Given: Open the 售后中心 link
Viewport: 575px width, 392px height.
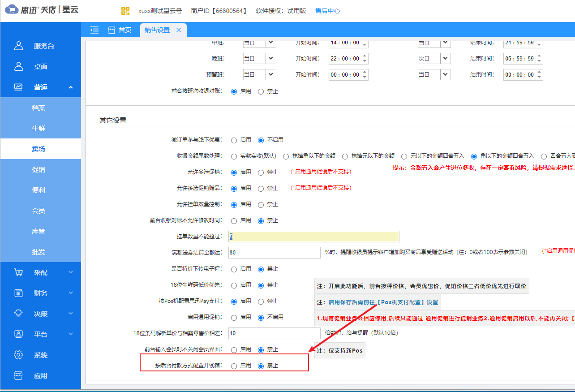Looking at the screenshot, I should pyautogui.click(x=327, y=11).
